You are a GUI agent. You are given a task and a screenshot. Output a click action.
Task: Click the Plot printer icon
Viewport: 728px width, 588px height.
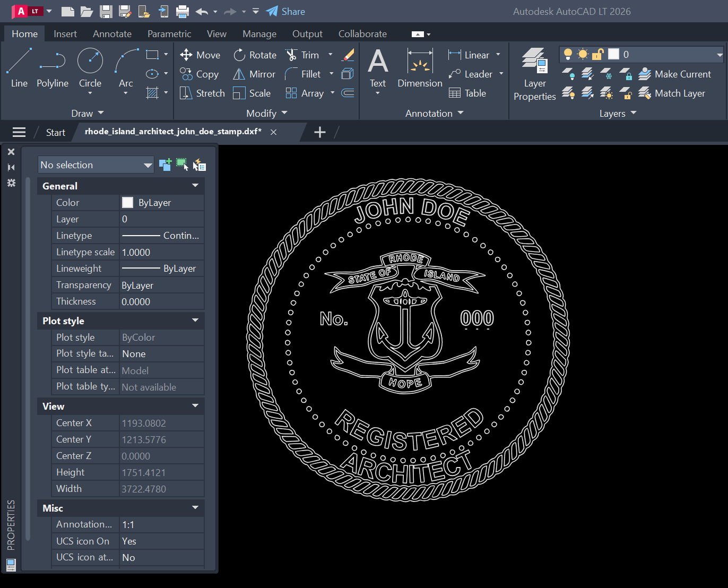(x=183, y=11)
